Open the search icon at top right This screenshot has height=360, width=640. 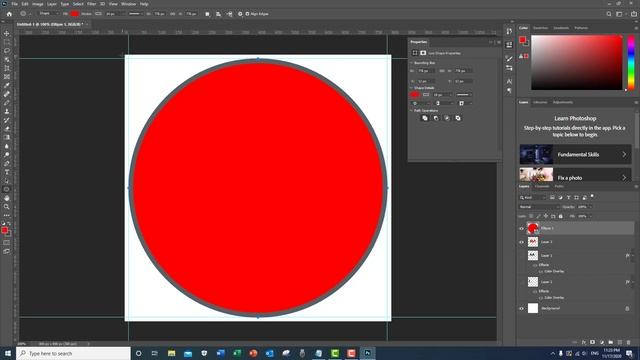609,14
